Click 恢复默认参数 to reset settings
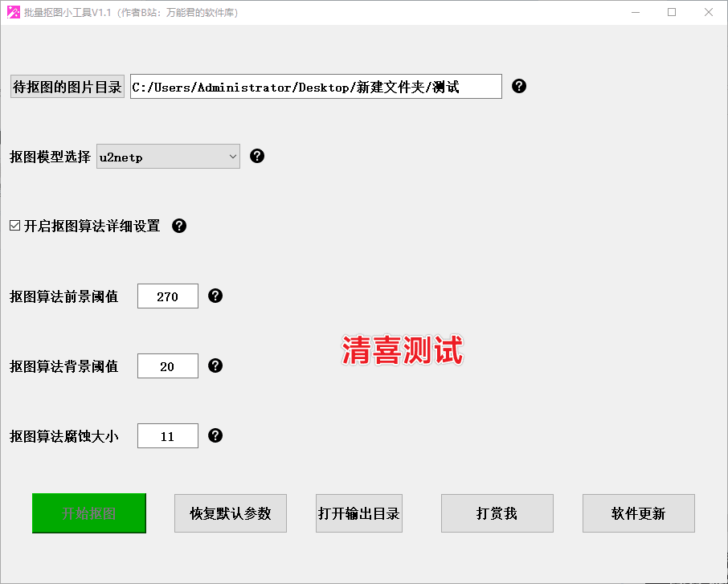This screenshot has height=584, width=728. click(231, 513)
